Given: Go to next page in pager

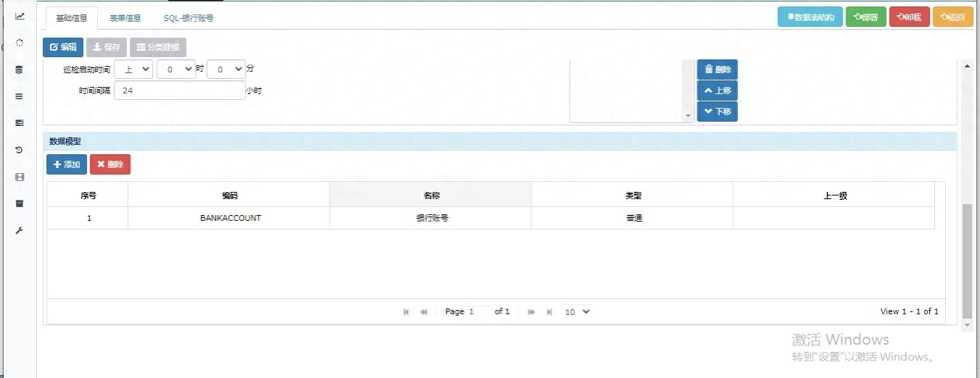Looking at the screenshot, I should click(x=531, y=311).
